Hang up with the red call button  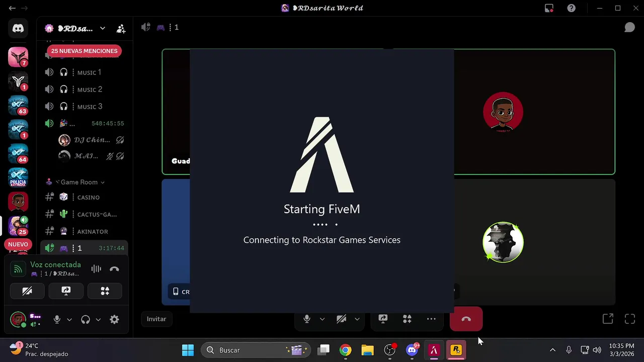(x=466, y=319)
